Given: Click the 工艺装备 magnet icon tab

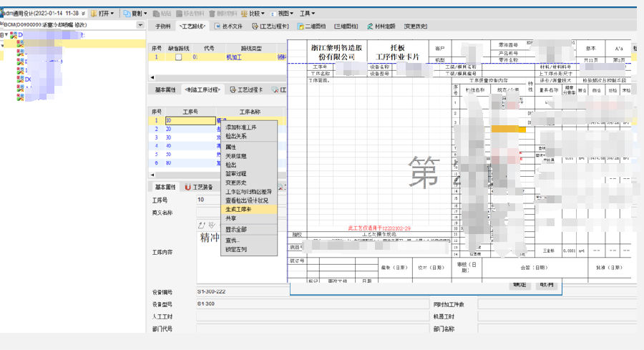Looking at the screenshot, I should (188, 187).
